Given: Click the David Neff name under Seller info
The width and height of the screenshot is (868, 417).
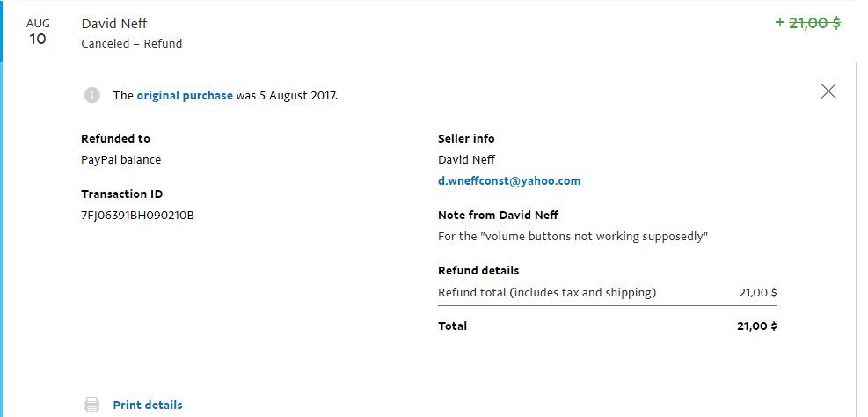Looking at the screenshot, I should pyautogui.click(x=466, y=160).
